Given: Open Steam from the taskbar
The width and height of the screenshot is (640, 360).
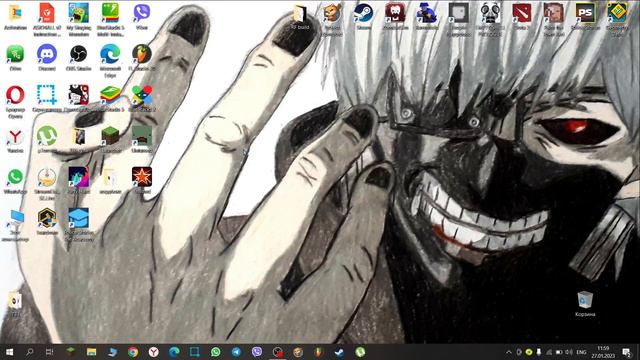Looking at the screenshot, I should [x=339, y=352].
